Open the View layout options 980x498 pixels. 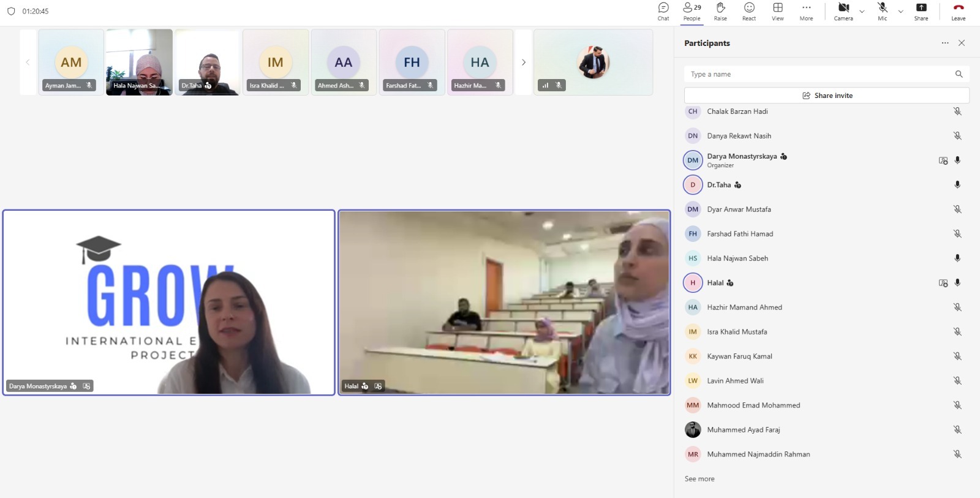(777, 11)
